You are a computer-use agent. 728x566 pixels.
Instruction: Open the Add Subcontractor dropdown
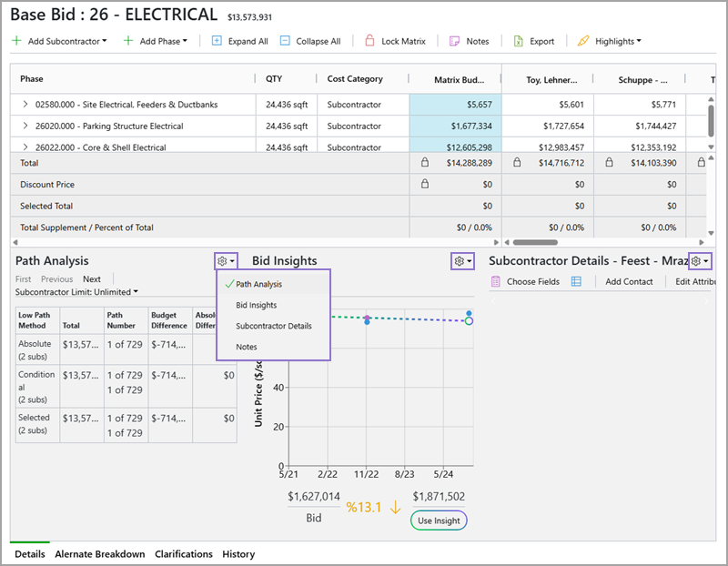(x=62, y=41)
